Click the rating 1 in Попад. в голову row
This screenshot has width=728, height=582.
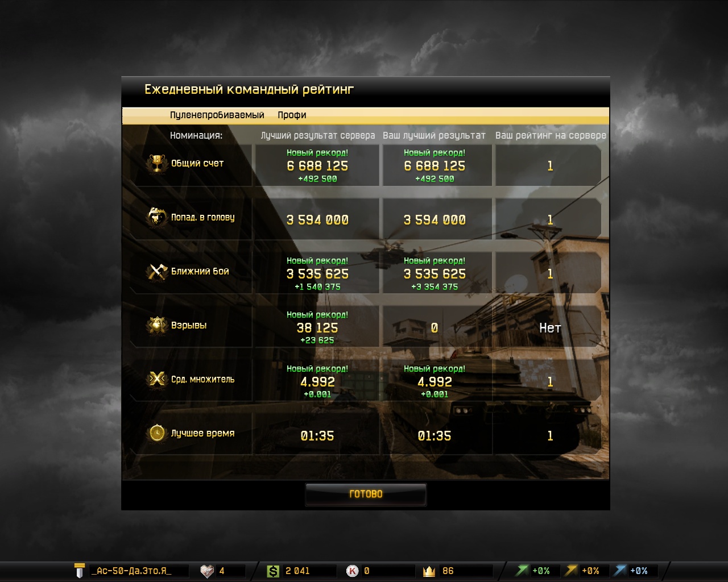550,220
